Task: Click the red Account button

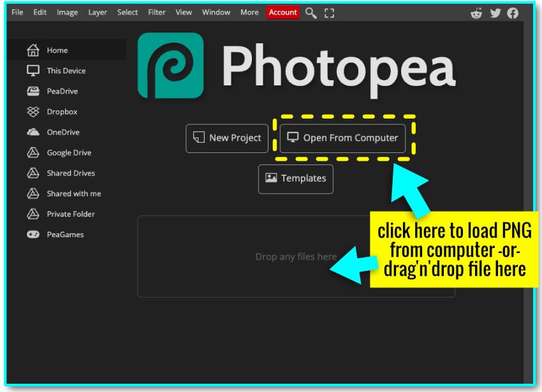Action: (x=282, y=13)
